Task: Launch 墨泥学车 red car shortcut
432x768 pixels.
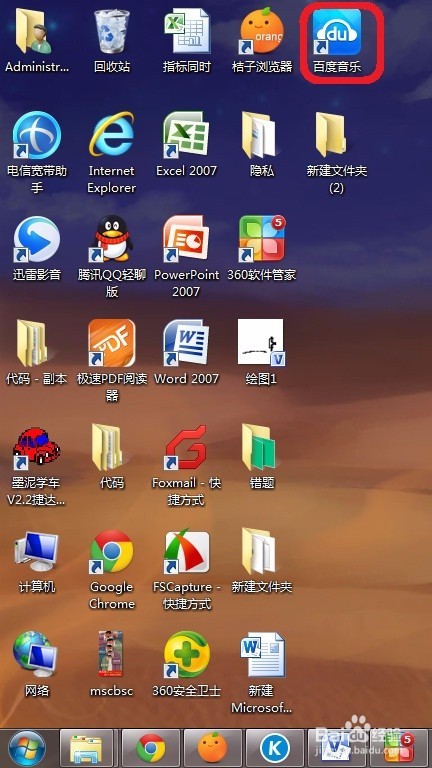Action: (x=37, y=447)
